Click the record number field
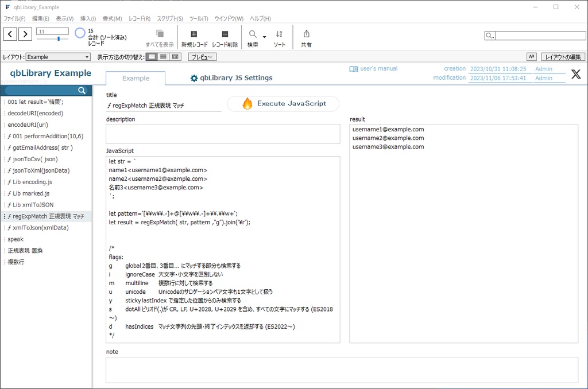 tap(52, 32)
